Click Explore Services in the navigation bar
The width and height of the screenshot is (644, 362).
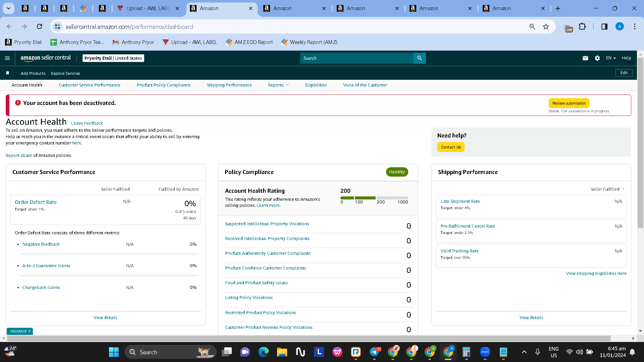[65, 73]
